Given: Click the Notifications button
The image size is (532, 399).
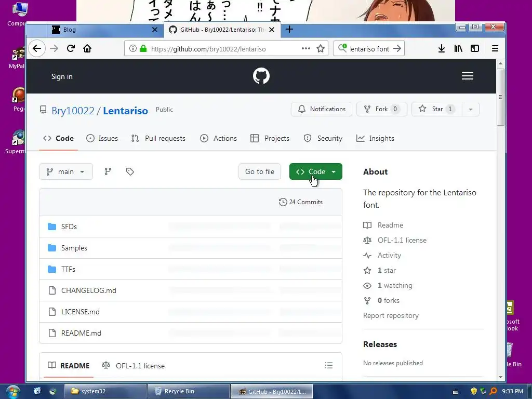Looking at the screenshot, I should [x=321, y=109].
